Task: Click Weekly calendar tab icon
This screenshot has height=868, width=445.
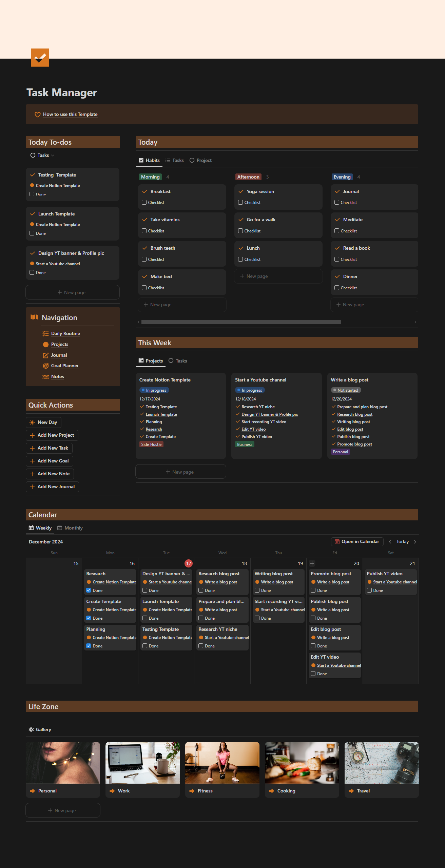Action: coord(31,528)
